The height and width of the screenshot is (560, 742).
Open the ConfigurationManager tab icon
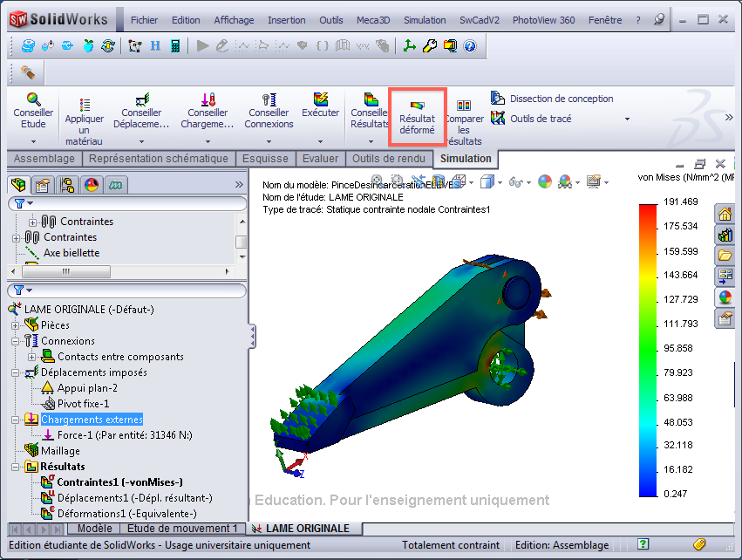click(67, 185)
